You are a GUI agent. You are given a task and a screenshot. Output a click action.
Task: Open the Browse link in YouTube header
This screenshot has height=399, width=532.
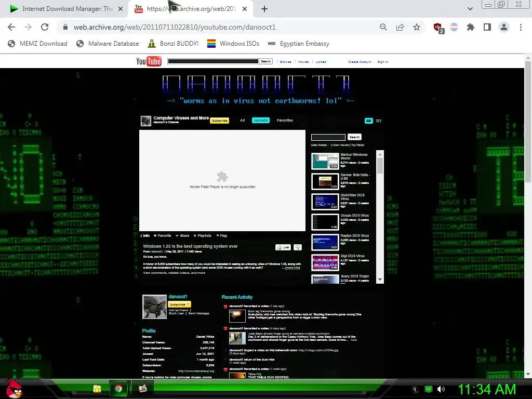285,62
